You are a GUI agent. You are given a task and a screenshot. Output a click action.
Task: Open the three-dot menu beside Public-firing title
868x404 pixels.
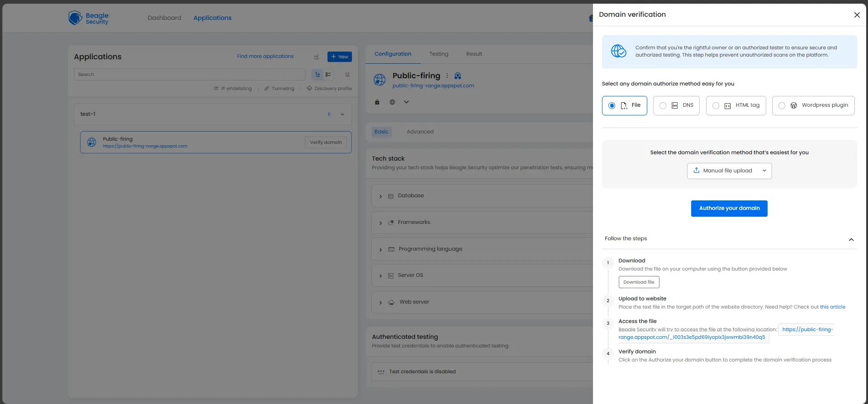447,76
